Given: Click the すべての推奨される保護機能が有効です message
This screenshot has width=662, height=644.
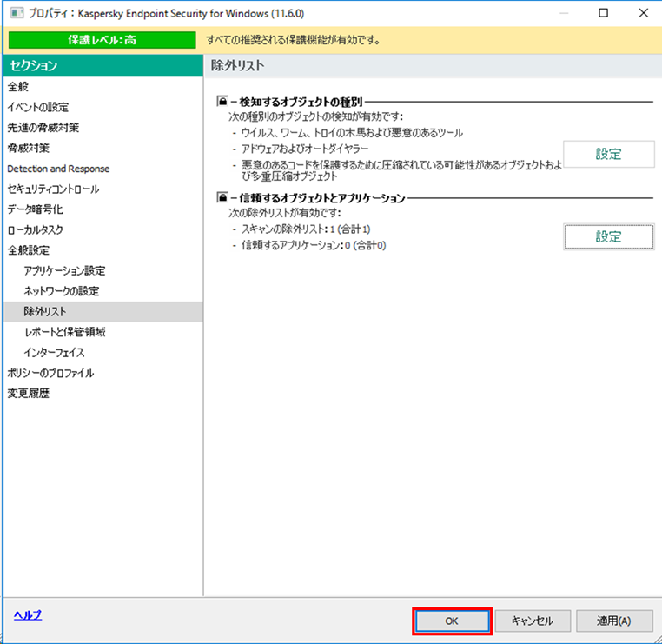Looking at the screenshot, I should 293,40.
